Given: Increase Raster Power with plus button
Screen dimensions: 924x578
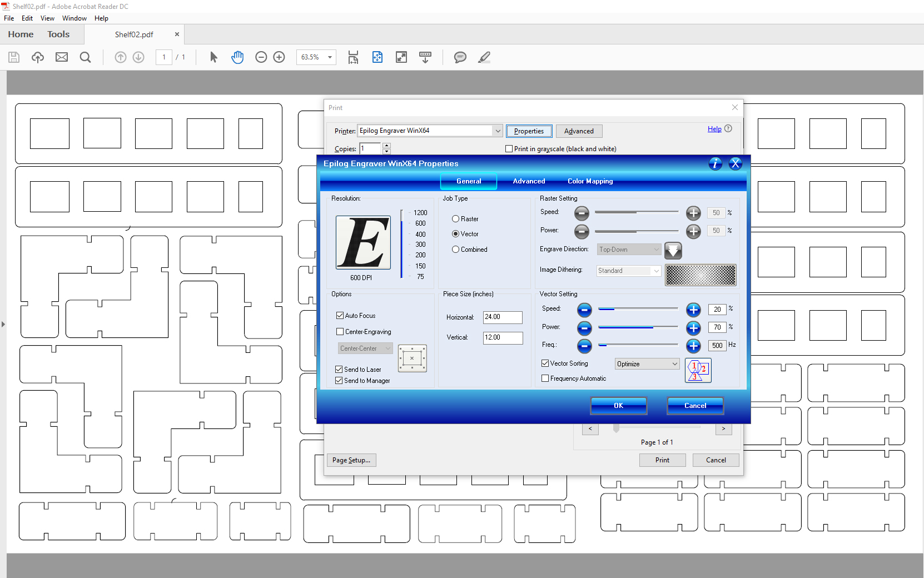Looking at the screenshot, I should [693, 231].
